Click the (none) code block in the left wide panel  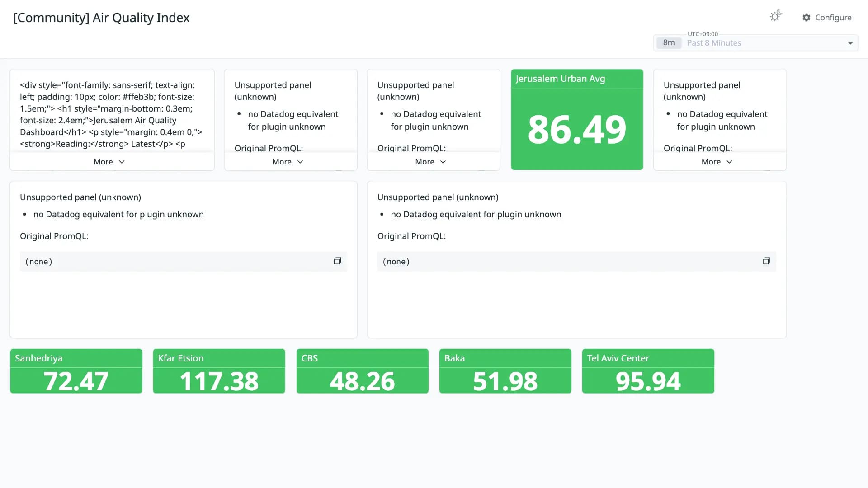[184, 262]
